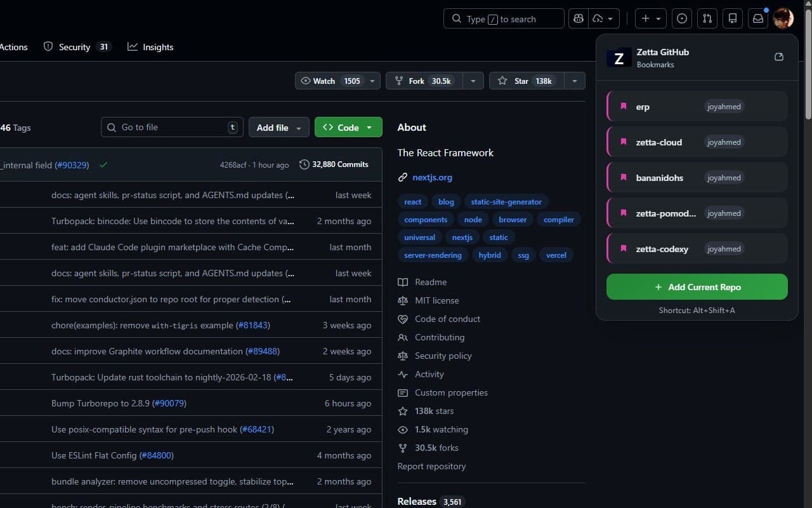Click the Readme book icon
This screenshot has height=508, width=812.
(402, 282)
